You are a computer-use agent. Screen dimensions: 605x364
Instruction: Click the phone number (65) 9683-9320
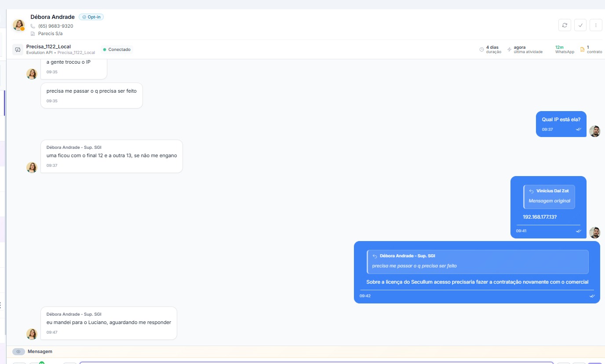click(x=55, y=26)
